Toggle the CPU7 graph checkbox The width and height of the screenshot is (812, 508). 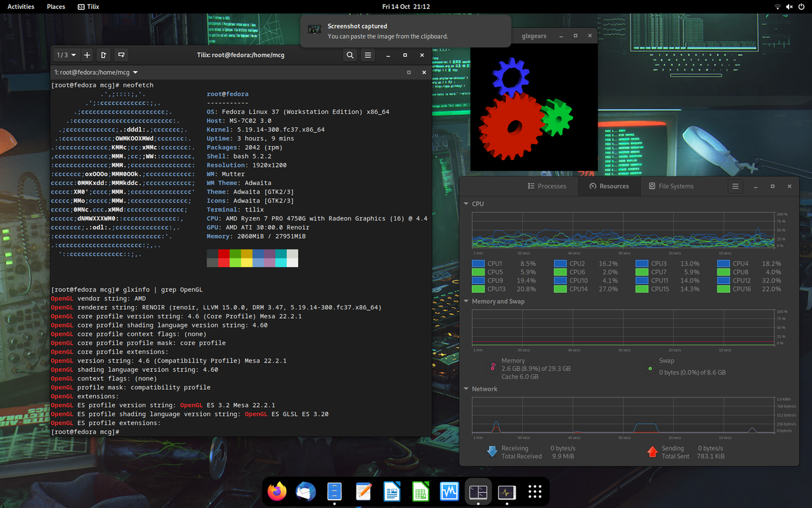pos(642,271)
